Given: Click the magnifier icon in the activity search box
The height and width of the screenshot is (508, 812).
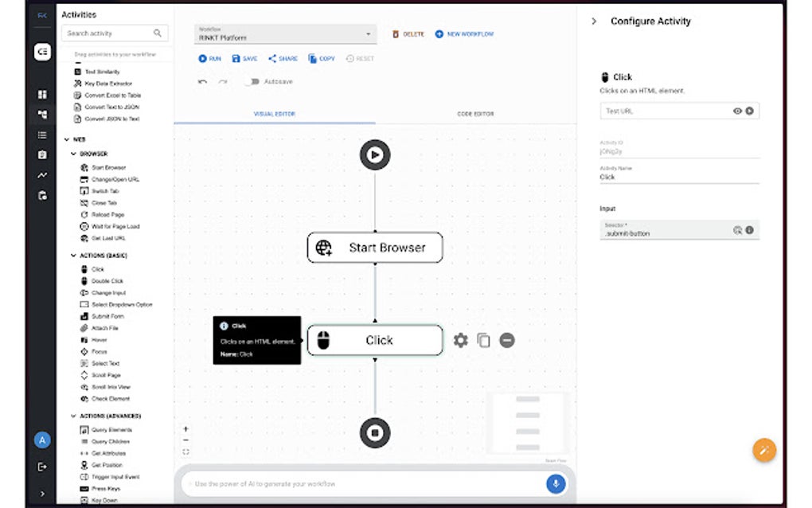Looking at the screenshot, I should coord(157,33).
